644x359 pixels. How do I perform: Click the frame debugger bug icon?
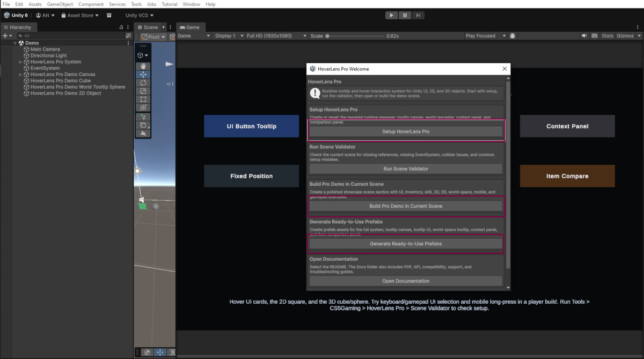point(513,36)
